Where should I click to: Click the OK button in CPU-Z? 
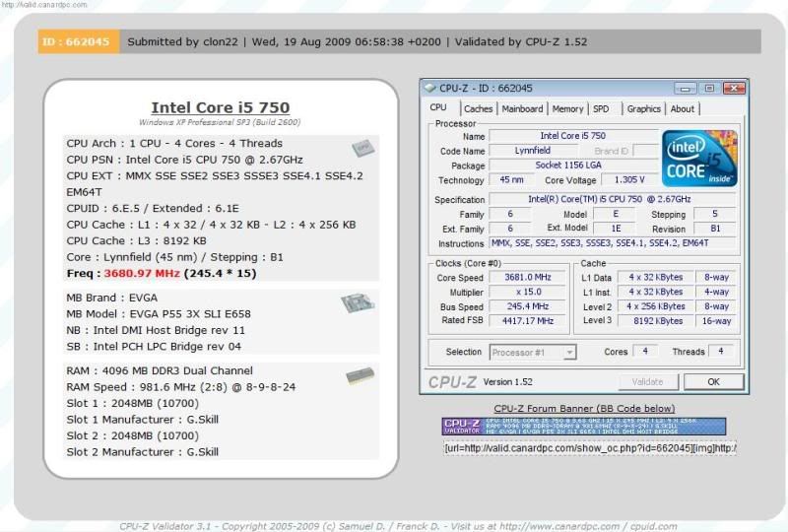(x=713, y=382)
